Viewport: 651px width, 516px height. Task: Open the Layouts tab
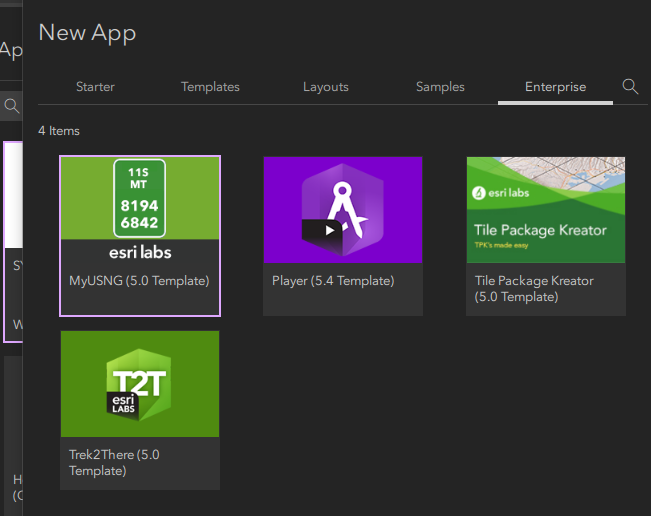click(x=326, y=87)
